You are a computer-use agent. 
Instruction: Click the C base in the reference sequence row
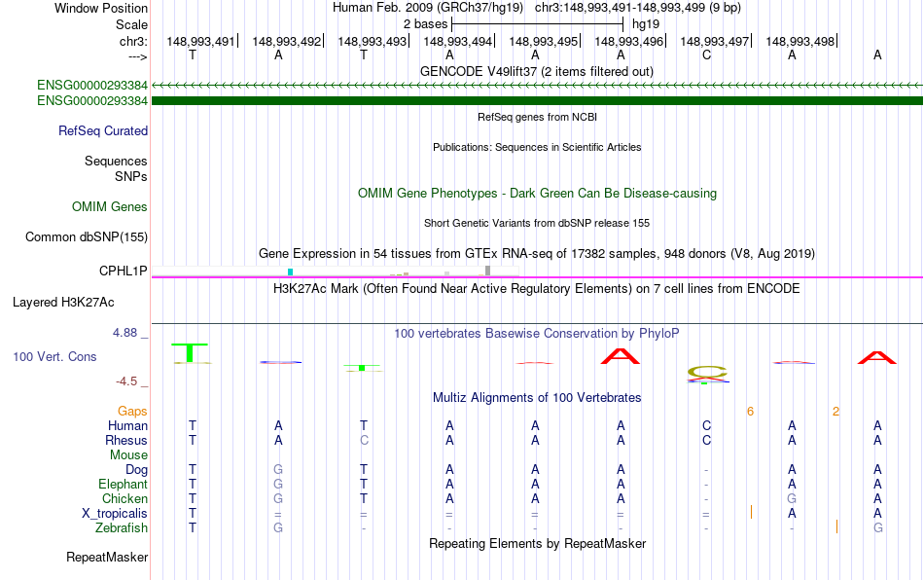pos(706,55)
